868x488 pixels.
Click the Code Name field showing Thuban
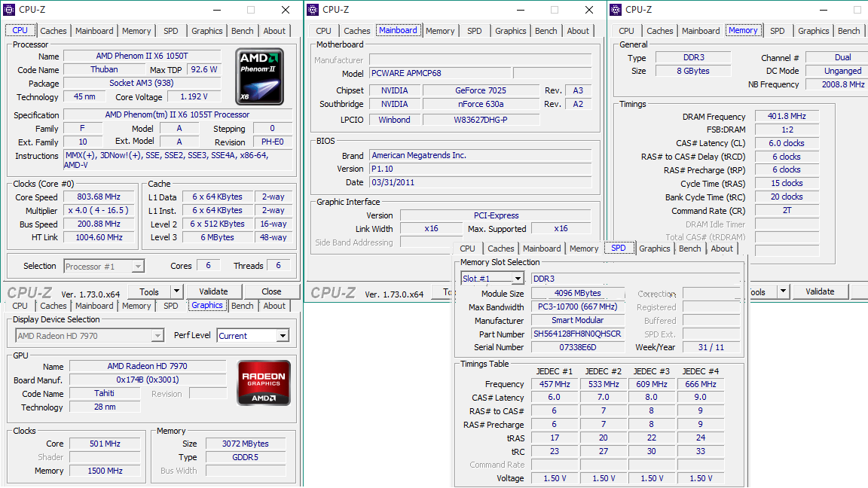[104, 70]
